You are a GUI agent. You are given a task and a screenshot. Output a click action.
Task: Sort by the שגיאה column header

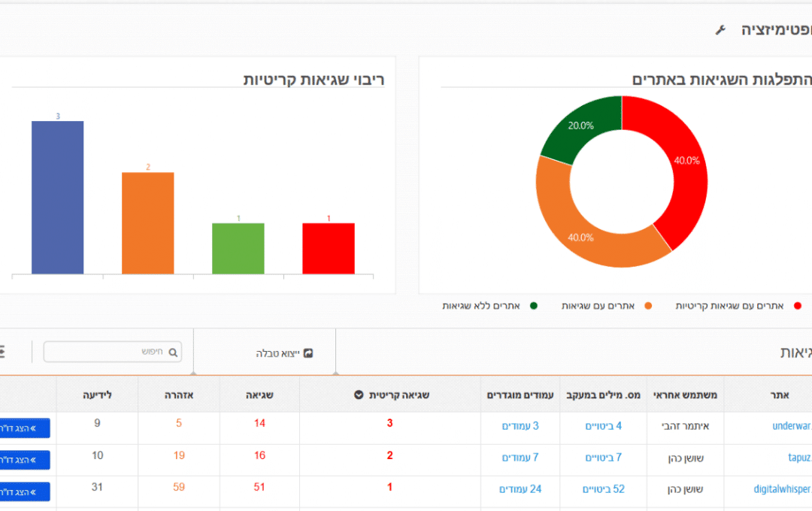tap(259, 395)
